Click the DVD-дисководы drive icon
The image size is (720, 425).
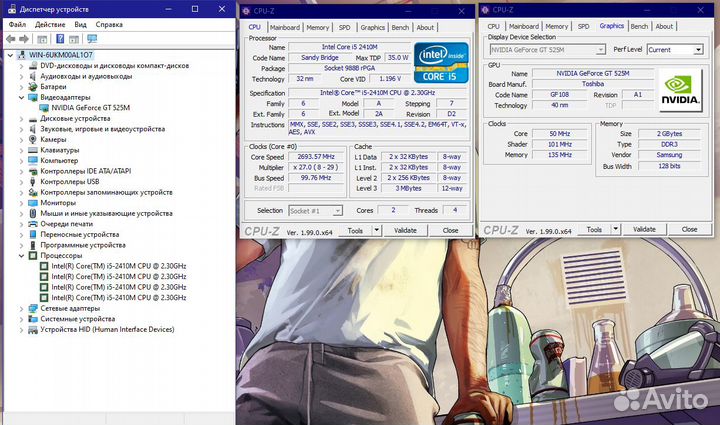[33, 66]
